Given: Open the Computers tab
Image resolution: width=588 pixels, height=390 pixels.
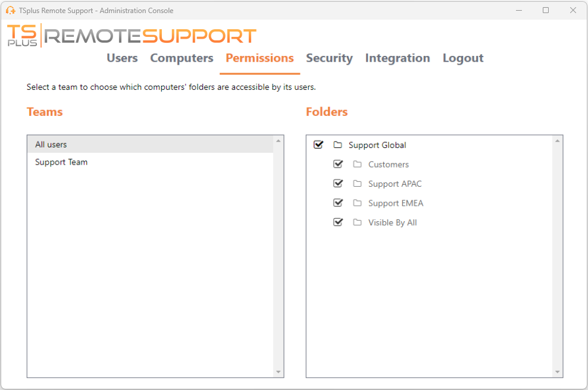Looking at the screenshot, I should pyautogui.click(x=182, y=58).
